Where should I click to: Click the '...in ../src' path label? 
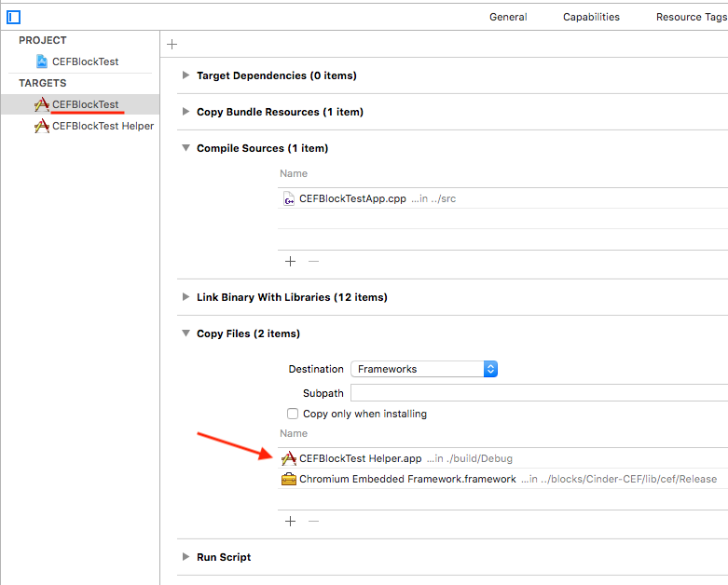point(433,199)
